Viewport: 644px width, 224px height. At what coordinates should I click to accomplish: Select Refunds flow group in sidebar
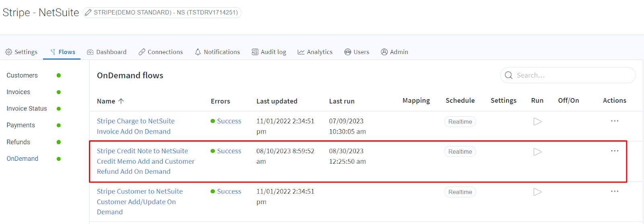pyautogui.click(x=18, y=142)
